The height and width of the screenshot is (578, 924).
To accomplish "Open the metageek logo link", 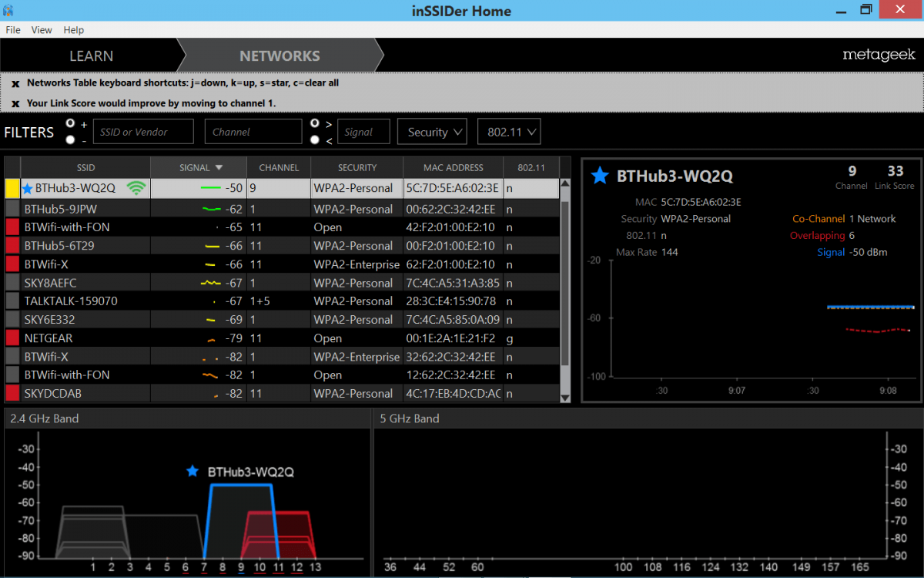I will pyautogui.click(x=879, y=55).
